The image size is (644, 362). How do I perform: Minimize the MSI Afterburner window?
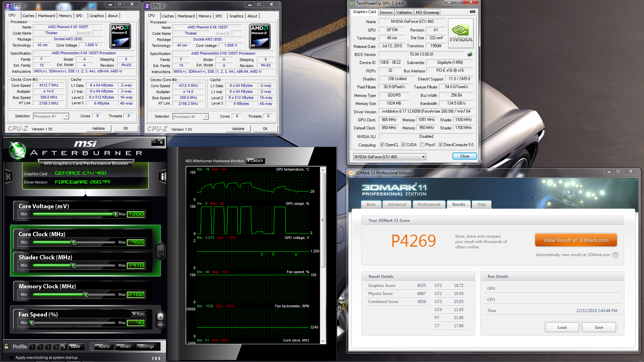click(x=155, y=142)
